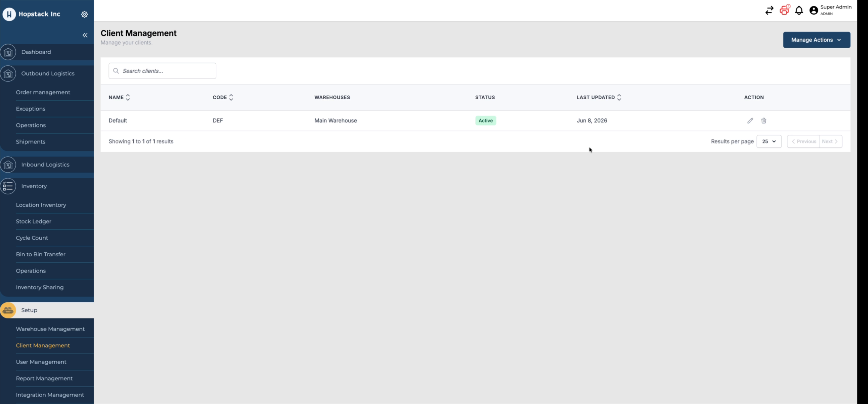The height and width of the screenshot is (404, 868).
Task: Open Bin to Bin Transfer
Action: click(x=41, y=255)
